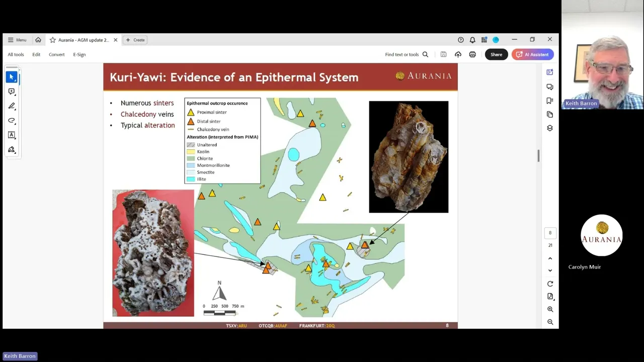Show the layers panel icon
The height and width of the screenshot is (362, 644).
pyautogui.click(x=550, y=128)
